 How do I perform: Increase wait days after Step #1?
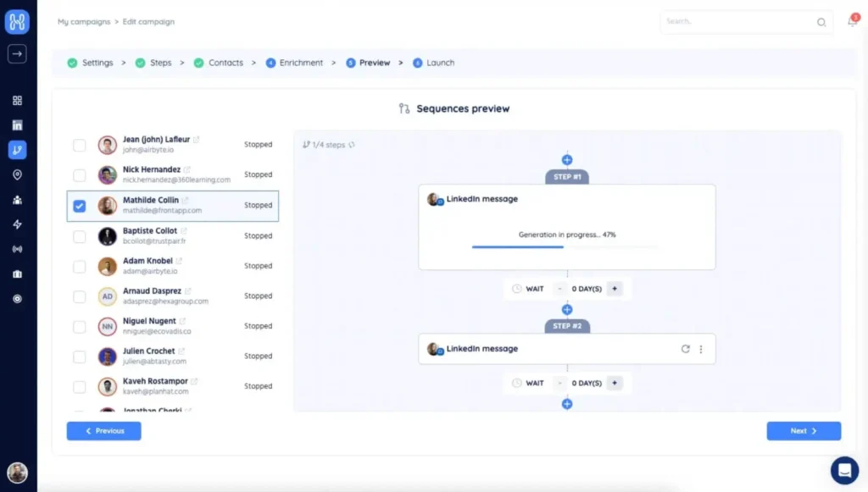(x=615, y=289)
